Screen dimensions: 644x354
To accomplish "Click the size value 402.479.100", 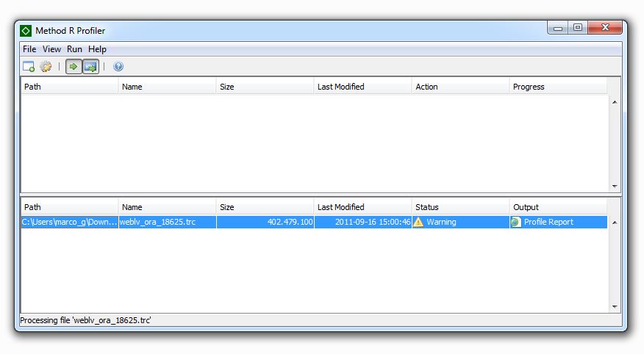I will pyautogui.click(x=290, y=222).
